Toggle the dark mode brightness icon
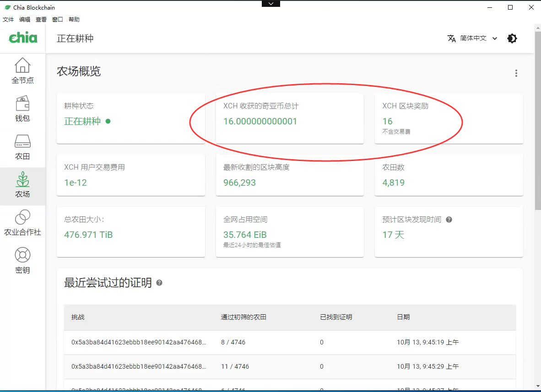Image resolution: width=541 pixels, height=392 pixels. (x=512, y=38)
